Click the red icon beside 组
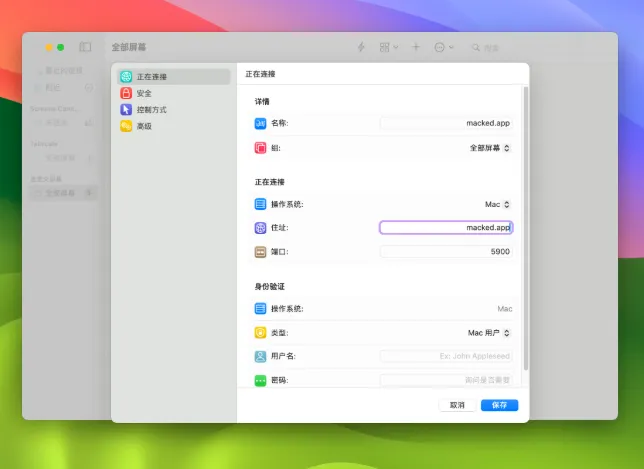 (x=260, y=148)
